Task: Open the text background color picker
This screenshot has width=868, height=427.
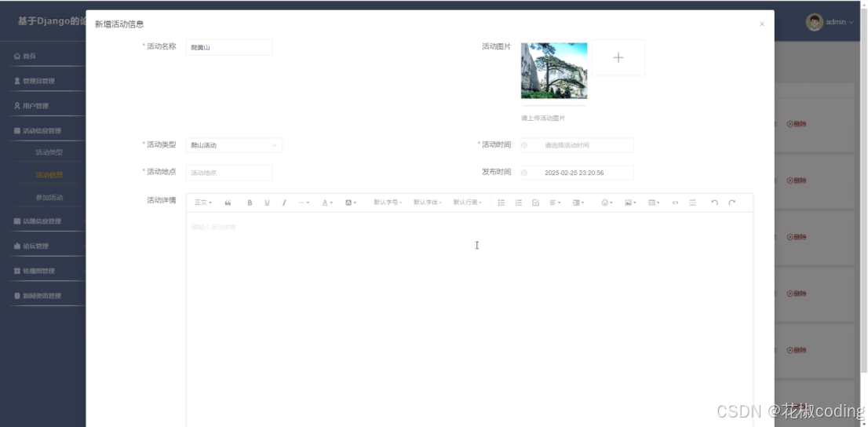Action: tap(351, 203)
